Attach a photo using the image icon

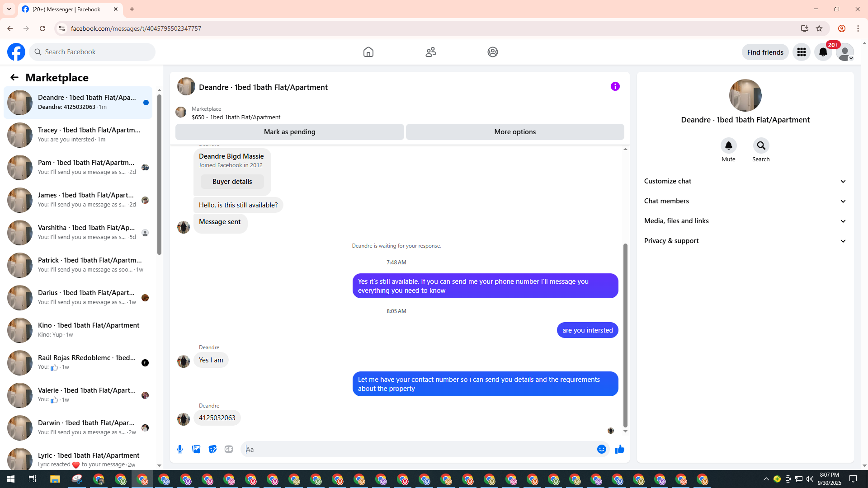pyautogui.click(x=196, y=449)
